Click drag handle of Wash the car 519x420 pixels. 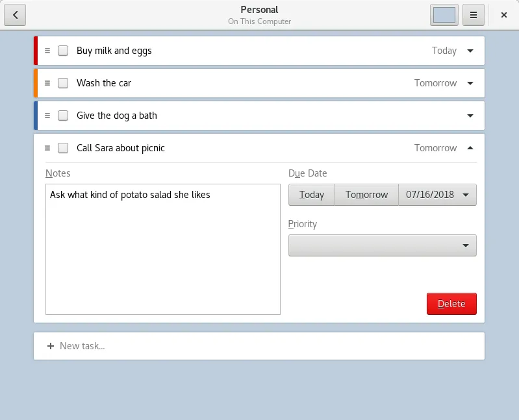click(x=47, y=83)
